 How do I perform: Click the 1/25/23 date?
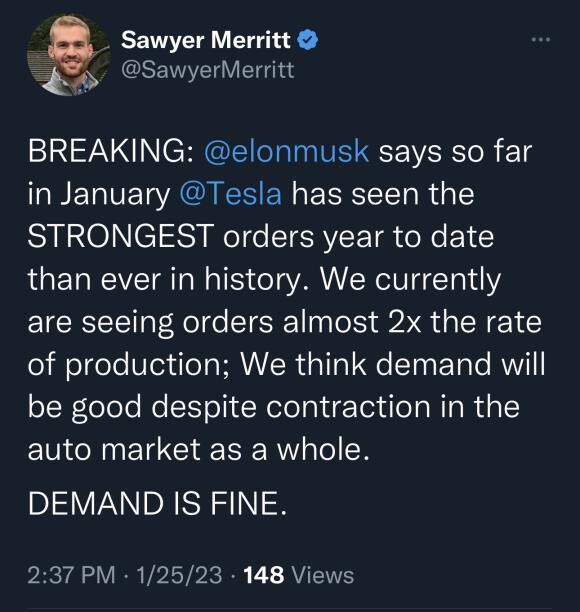coord(179,575)
